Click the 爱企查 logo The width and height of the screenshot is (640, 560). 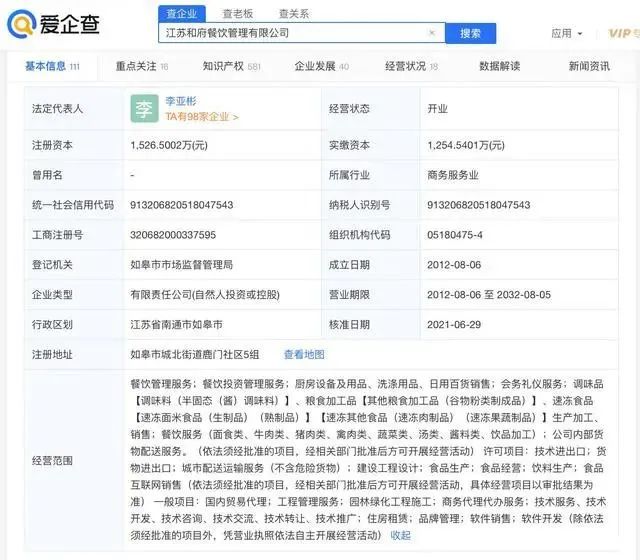pos(53,24)
